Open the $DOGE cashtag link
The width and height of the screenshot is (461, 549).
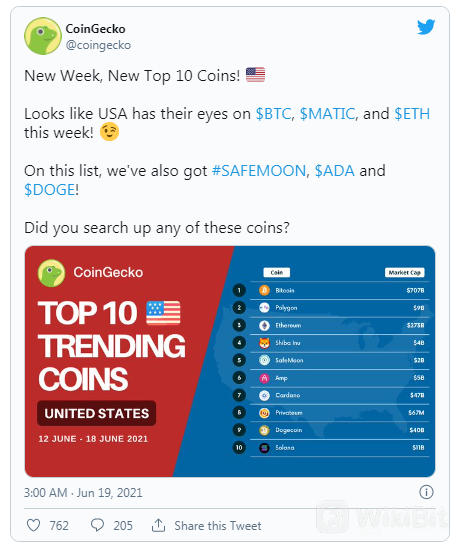50,190
